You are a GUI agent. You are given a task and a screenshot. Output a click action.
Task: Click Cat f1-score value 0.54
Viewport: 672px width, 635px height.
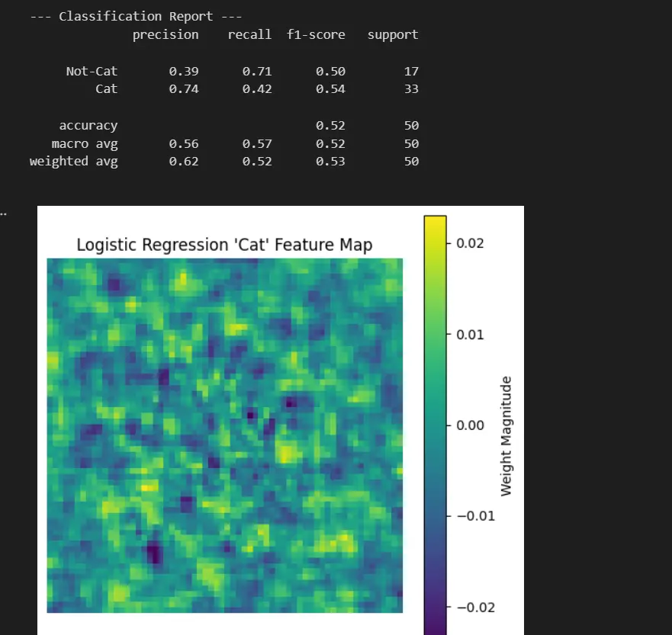330,89
